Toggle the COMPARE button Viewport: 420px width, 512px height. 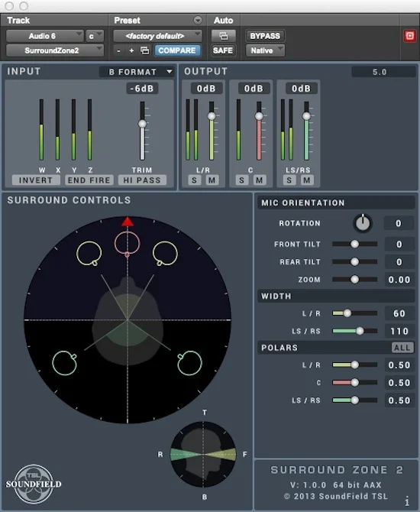click(x=177, y=50)
